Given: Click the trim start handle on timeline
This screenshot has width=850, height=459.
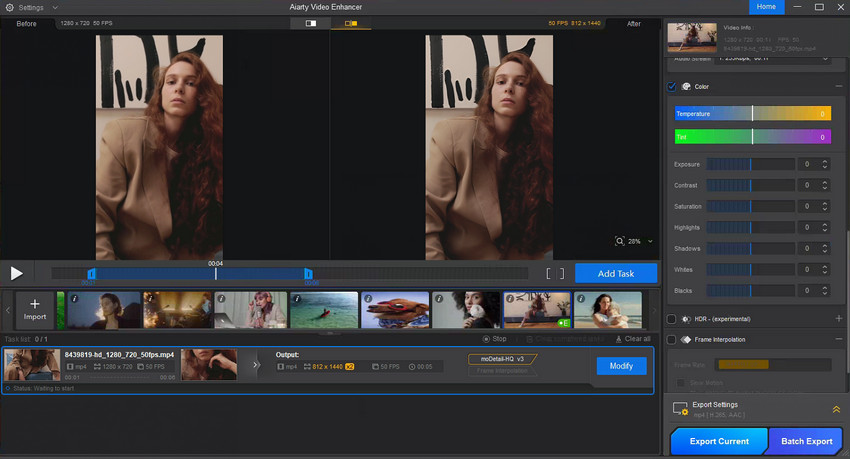Looking at the screenshot, I should pos(91,274).
